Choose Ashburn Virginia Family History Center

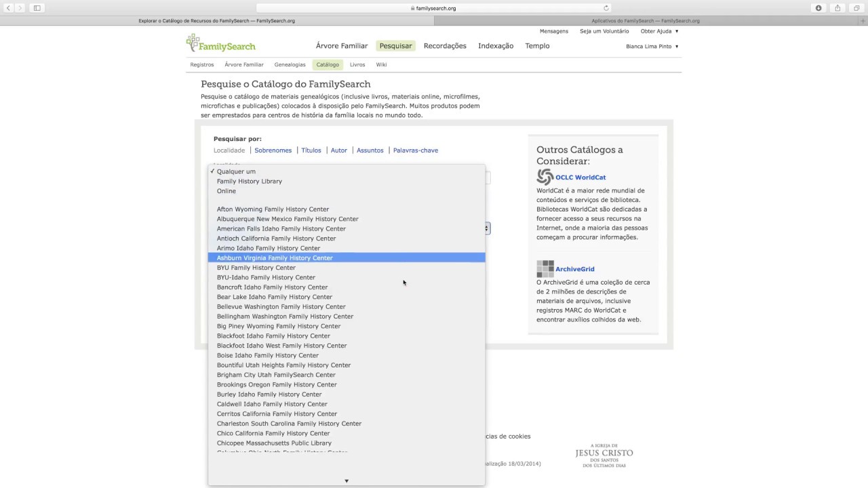347,258
